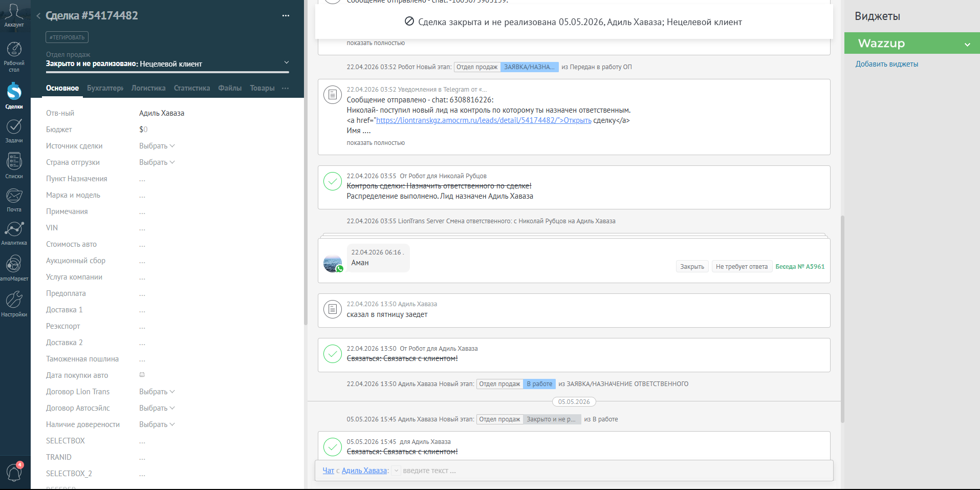The image size is (980, 490).
Task: Open Задачи section in sidebar
Action: 14,131
